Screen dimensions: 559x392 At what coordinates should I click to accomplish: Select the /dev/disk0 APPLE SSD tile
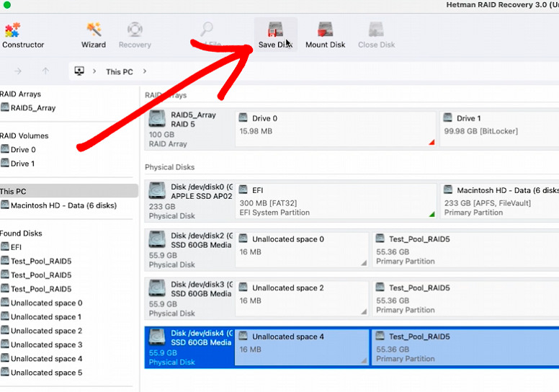pos(189,201)
